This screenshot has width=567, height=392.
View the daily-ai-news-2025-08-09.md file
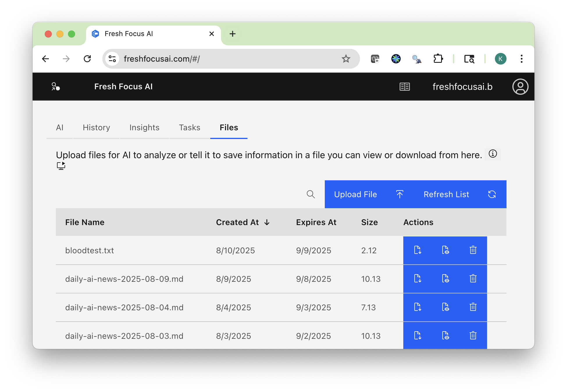pos(445,279)
